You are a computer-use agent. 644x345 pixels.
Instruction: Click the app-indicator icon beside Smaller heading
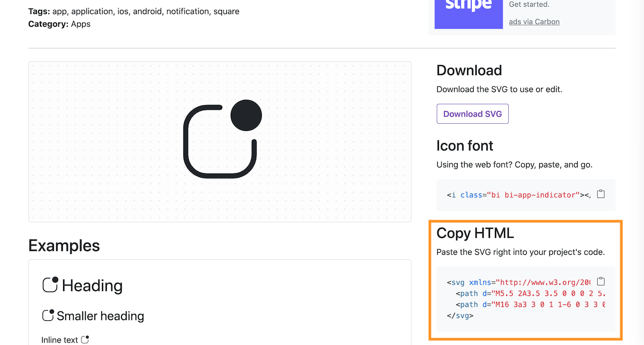pyautogui.click(x=48, y=315)
